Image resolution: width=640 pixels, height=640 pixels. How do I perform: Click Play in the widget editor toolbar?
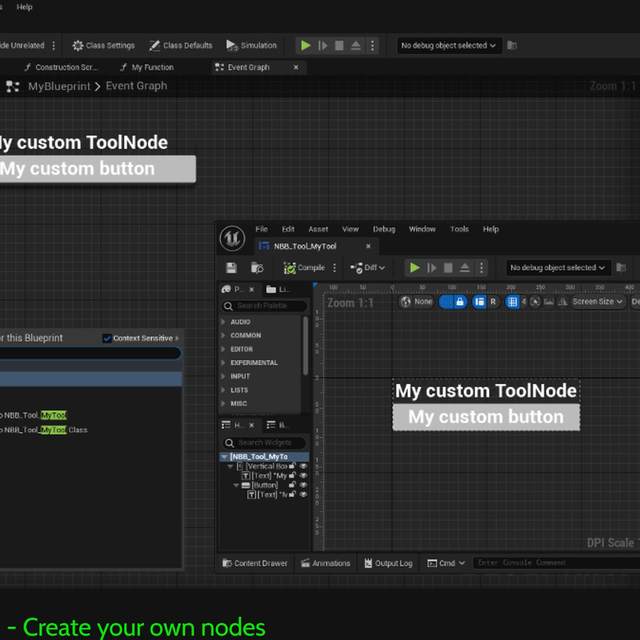coord(415,268)
